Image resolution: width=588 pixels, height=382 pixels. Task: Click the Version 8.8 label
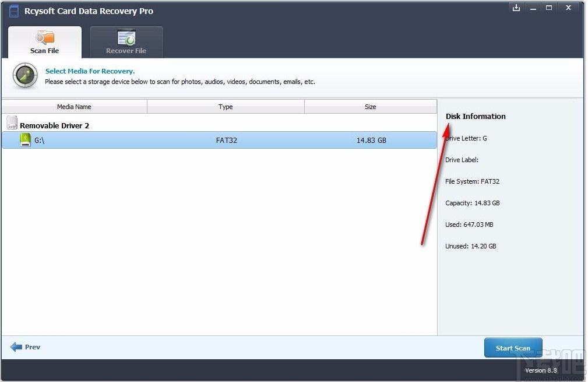pos(541,370)
